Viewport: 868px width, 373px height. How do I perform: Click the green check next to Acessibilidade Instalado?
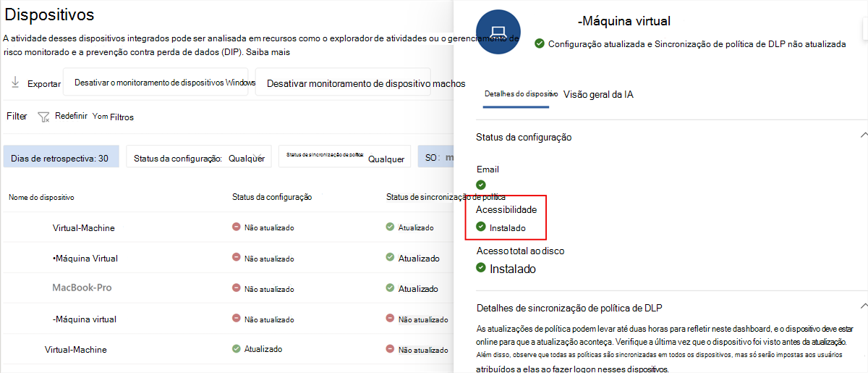coord(481,227)
